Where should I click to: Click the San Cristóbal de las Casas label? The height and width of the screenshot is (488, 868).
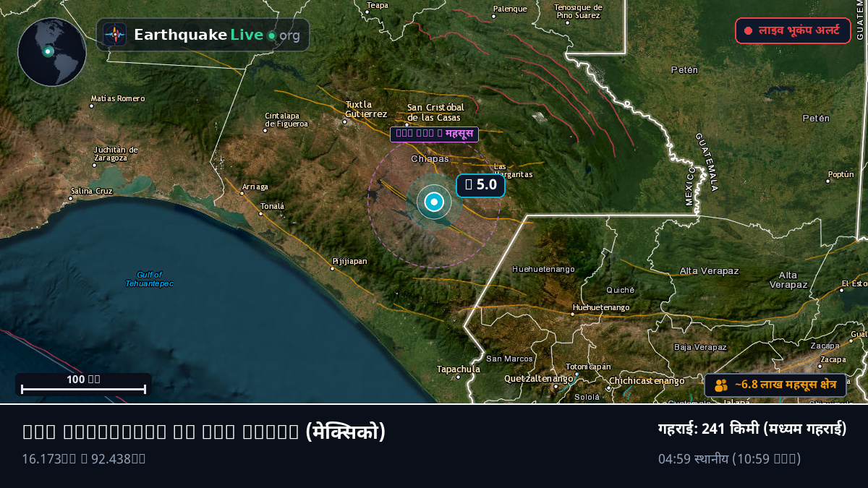point(434,112)
